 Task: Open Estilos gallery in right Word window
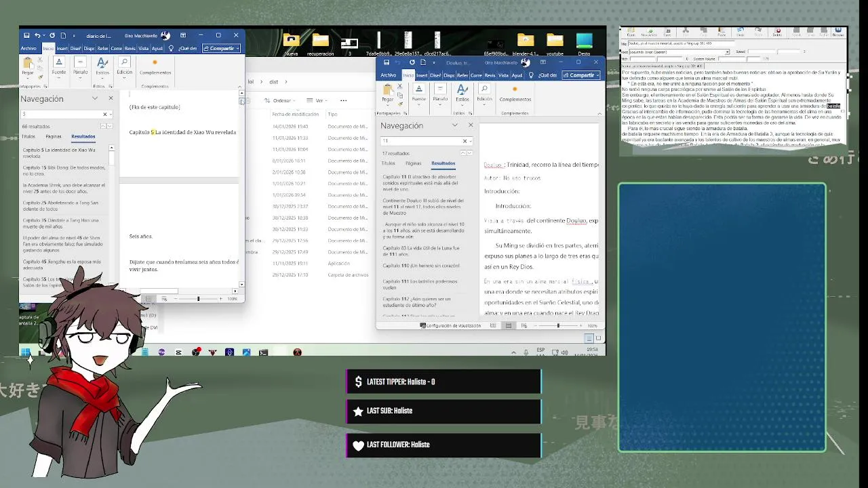462,94
